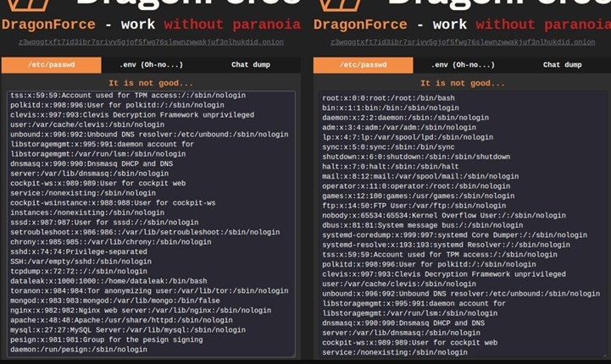Click the line starting 'chrony:x:985:985'

click(x=111, y=242)
